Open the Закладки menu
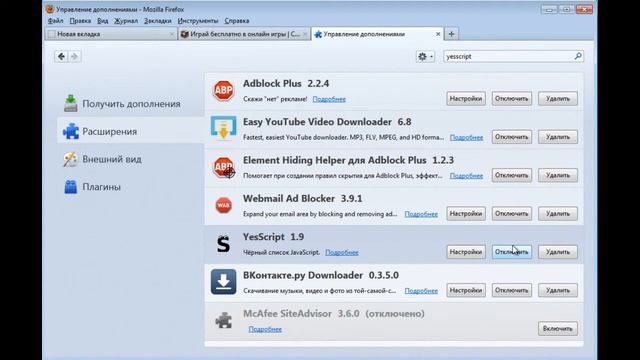Screen dimensions: 640x360 point(158,21)
